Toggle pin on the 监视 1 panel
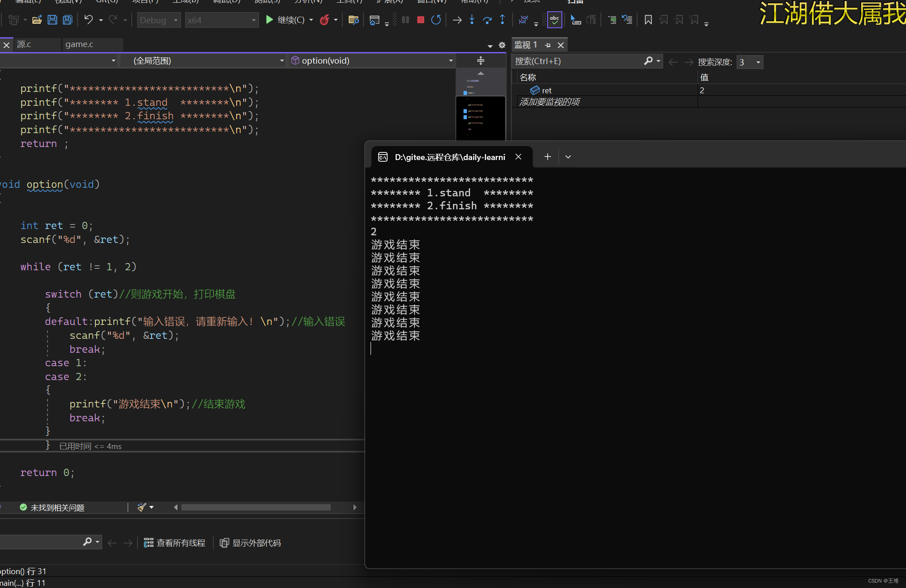Screen dimensions: 906x588 548,45
